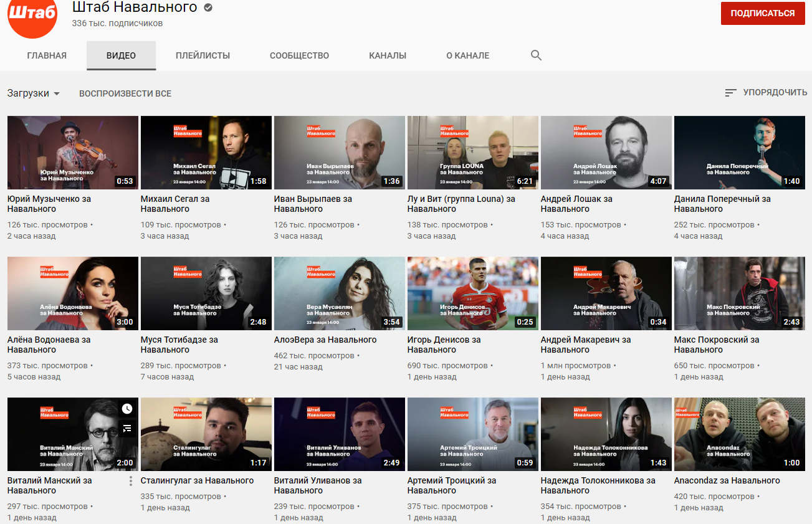Click the 336 тыс. подписчиков subscriber count
The image size is (812, 524).
[117, 24]
